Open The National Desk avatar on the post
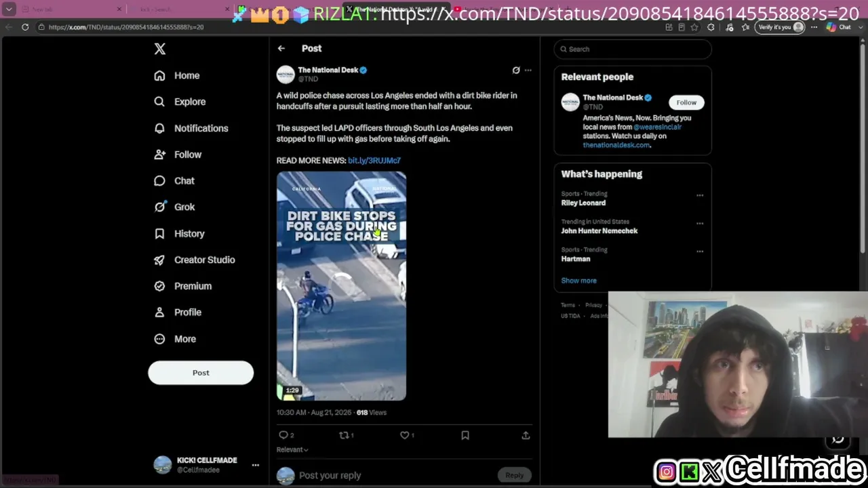Image resolution: width=868 pixels, height=488 pixels. (x=285, y=74)
